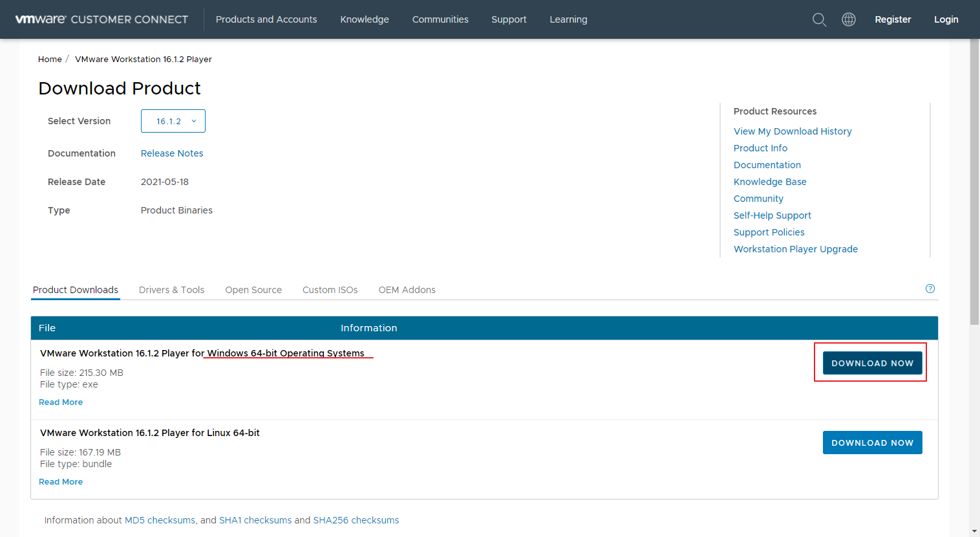Click the 'File size: 215.30 MB' text

81,373
